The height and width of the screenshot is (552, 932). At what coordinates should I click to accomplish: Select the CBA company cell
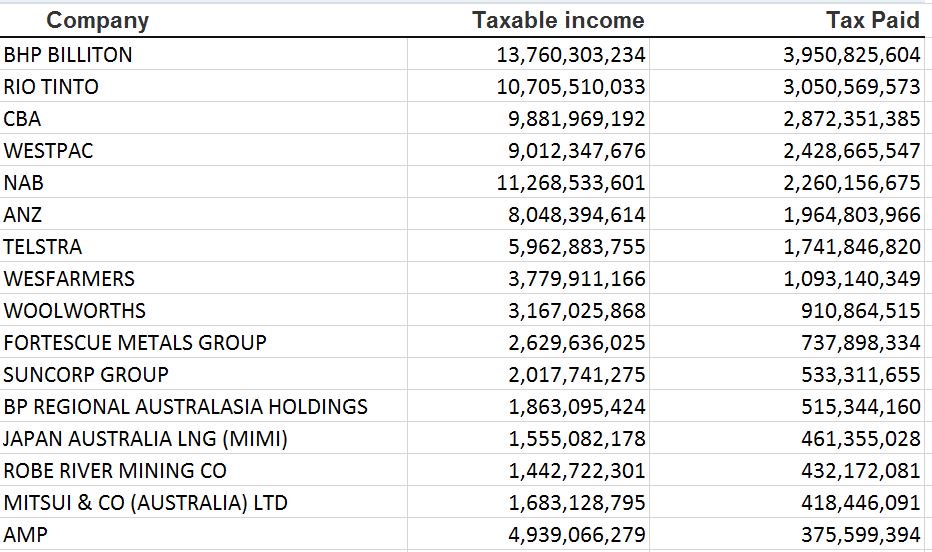coord(23,119)
